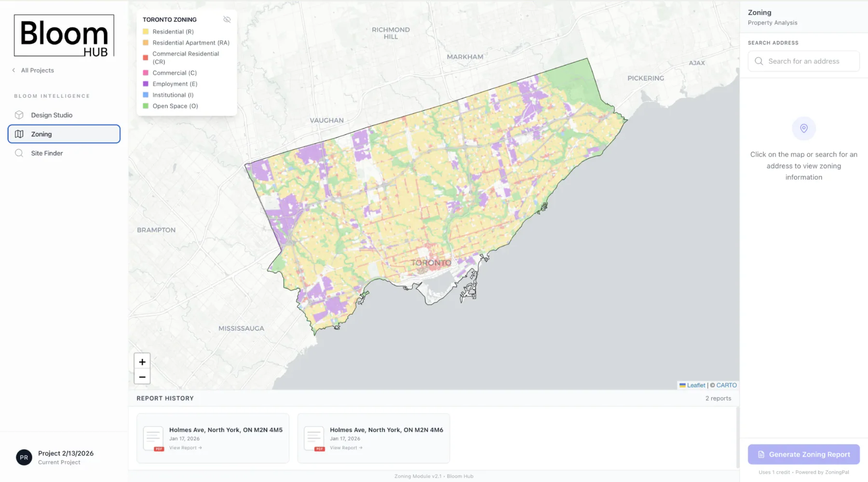
Task: Click the Bloom Hub logo
Action: pos(63,35)
